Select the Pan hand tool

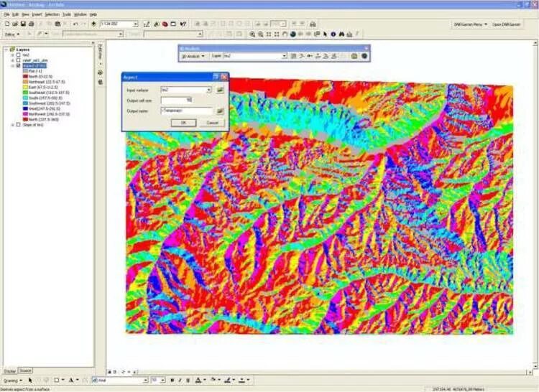click(285, 34)
